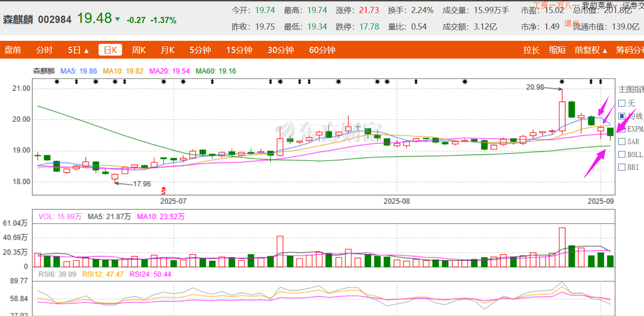This screenshot has height=316, width=644.
Task: Click the tallest red volume bar
Action: coord(562,247)
